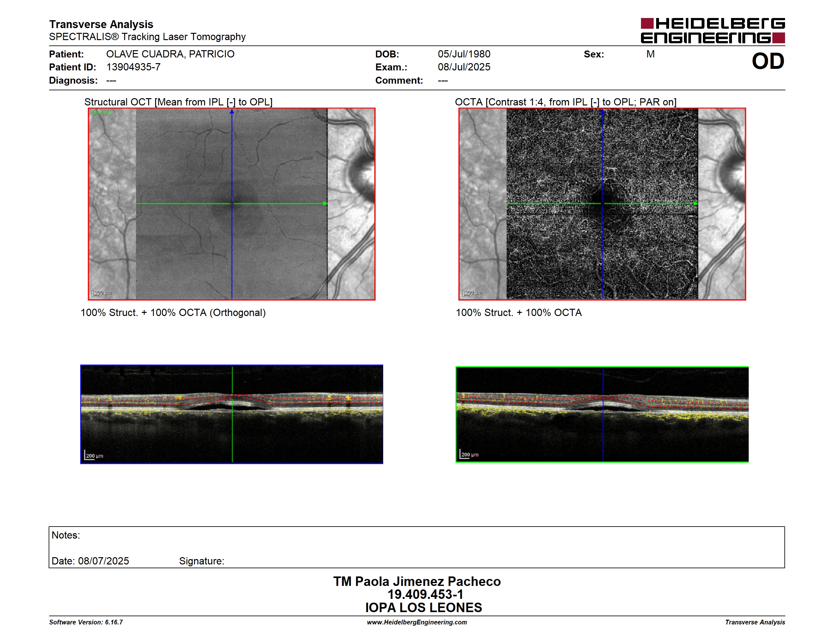
Task: Click the 'DOB:' label
Action: tap(387, 54)
